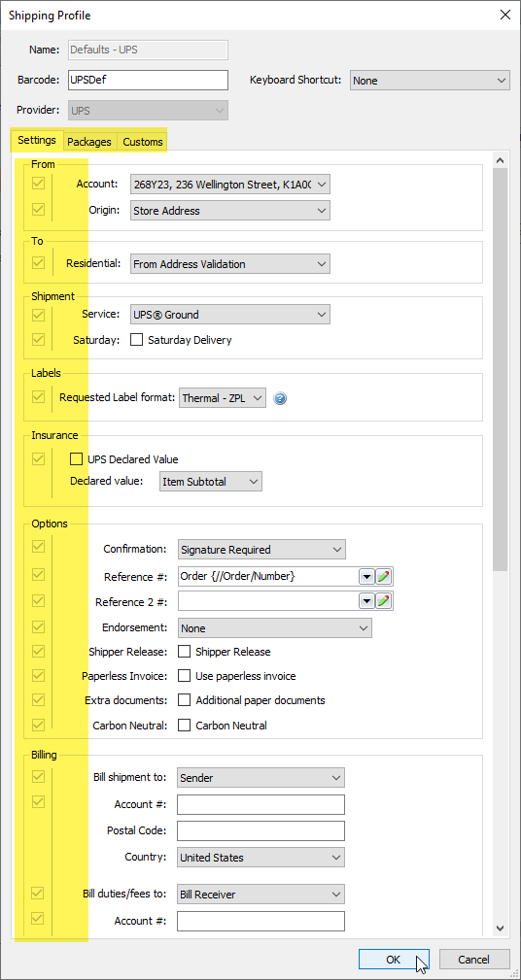The height and width of the screenshot is (980, 521).
Task: Toggle profile checkbox for Bill shipment to
Action: coord(38,776)
